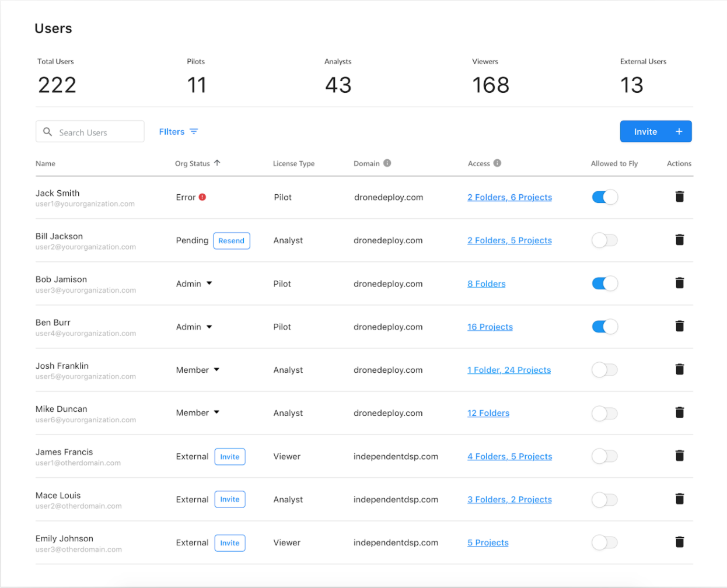Remove Mike Duncan with the trash icon

point(679,412)
